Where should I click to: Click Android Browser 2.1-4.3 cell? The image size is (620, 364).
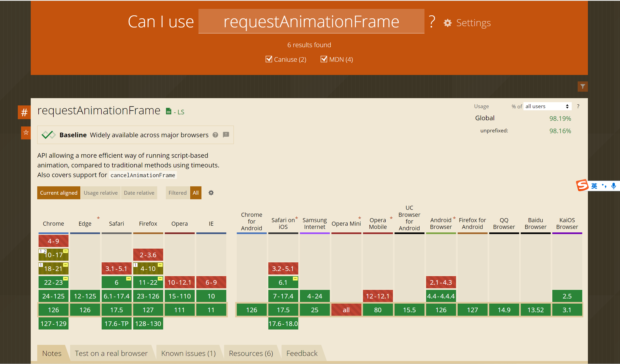[x=441, y=282]
